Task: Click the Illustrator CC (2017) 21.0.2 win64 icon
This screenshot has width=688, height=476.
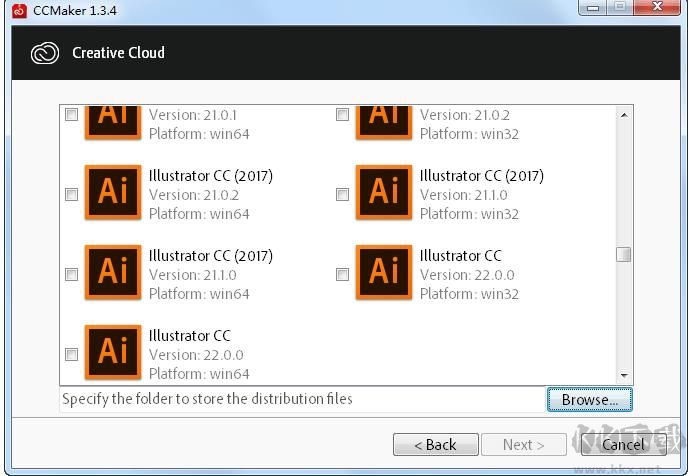Action: [x=113, y=192]
